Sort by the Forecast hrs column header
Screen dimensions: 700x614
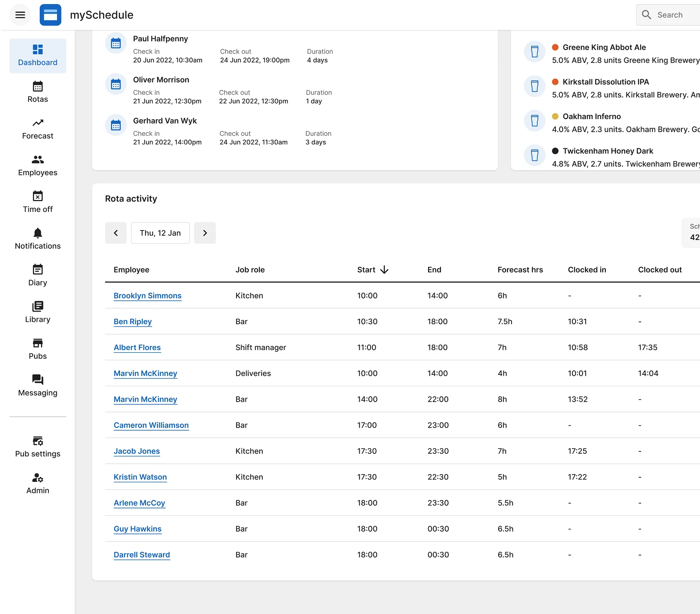(520, 270)
